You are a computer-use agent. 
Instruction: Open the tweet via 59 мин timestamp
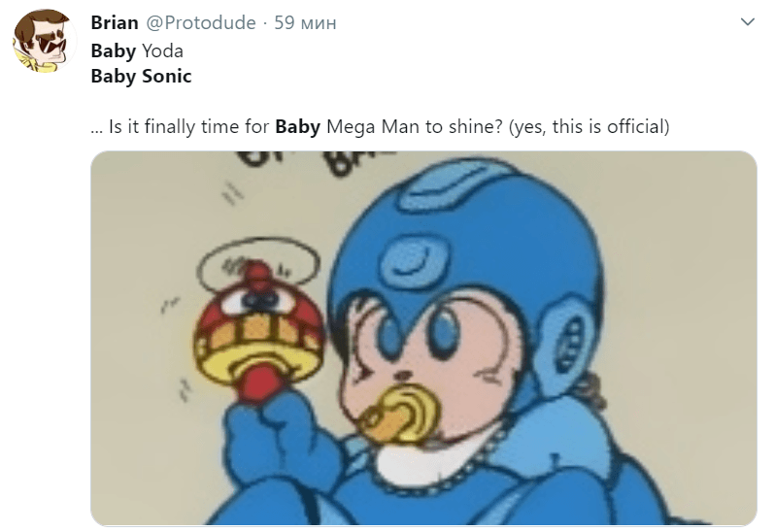point(305,22)
